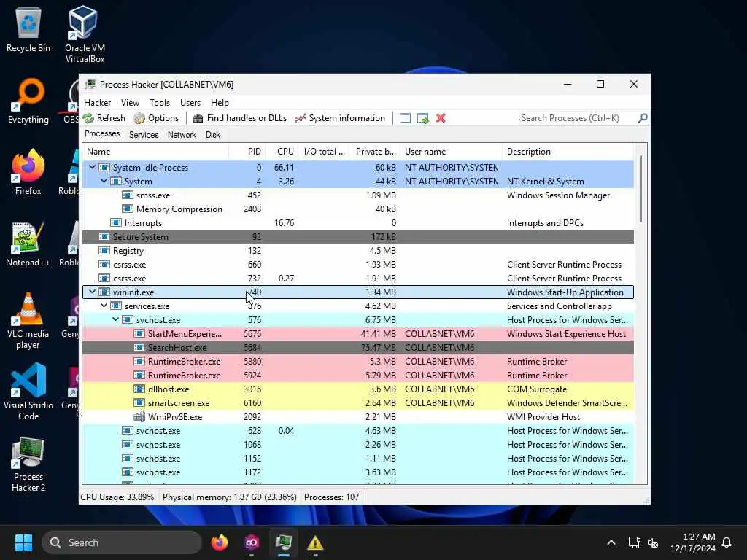Collapse the wininit.exe tree node

92,292
